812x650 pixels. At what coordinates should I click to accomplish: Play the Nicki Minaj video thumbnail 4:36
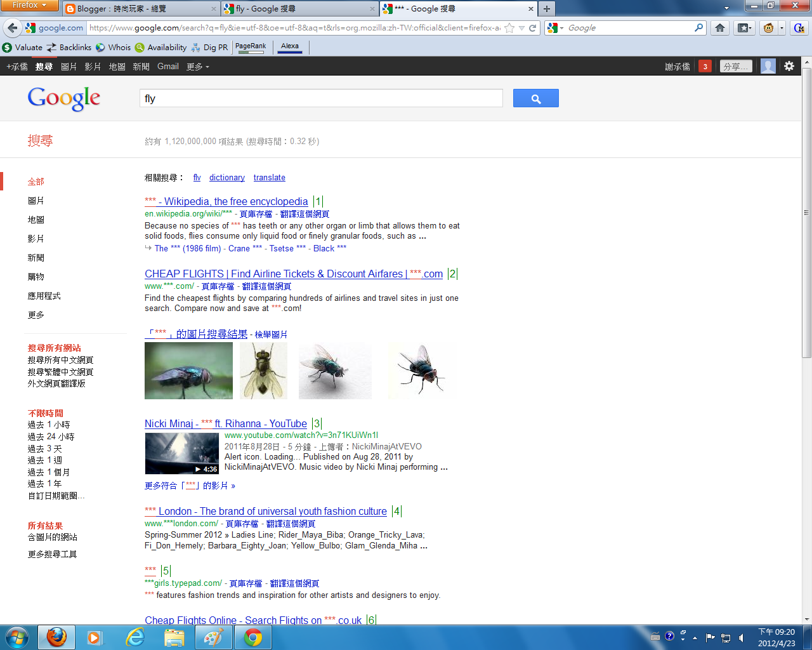[x=182, y=453]
